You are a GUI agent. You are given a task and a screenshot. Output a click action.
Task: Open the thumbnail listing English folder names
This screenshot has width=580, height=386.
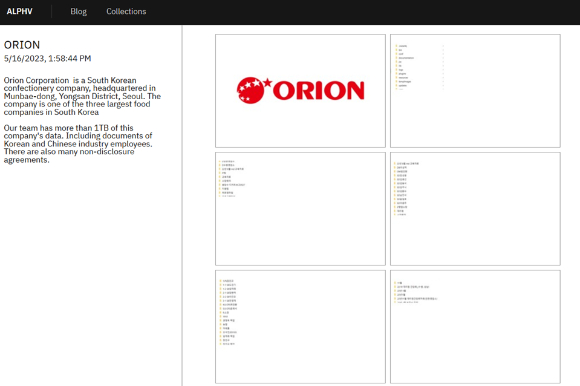(475, 91)
